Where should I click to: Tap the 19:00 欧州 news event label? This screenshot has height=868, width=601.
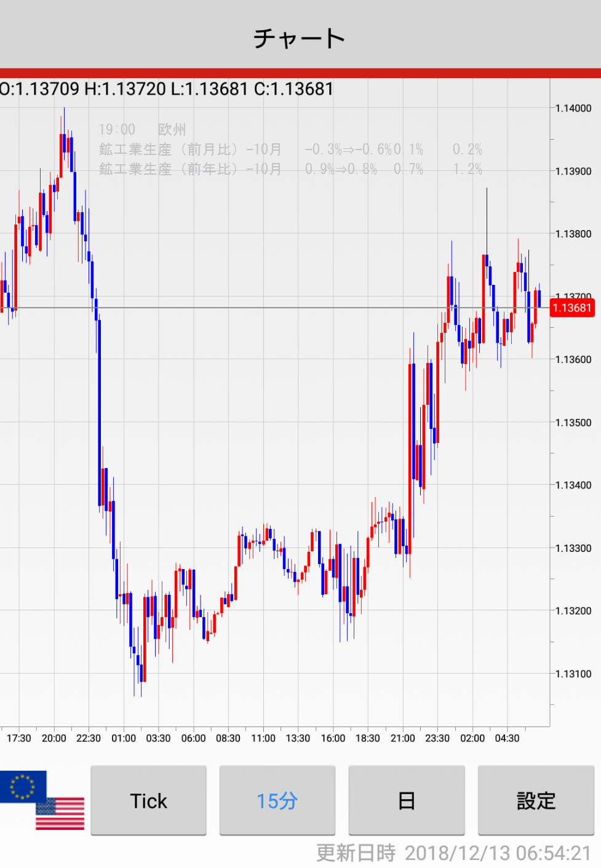point(142,129)
